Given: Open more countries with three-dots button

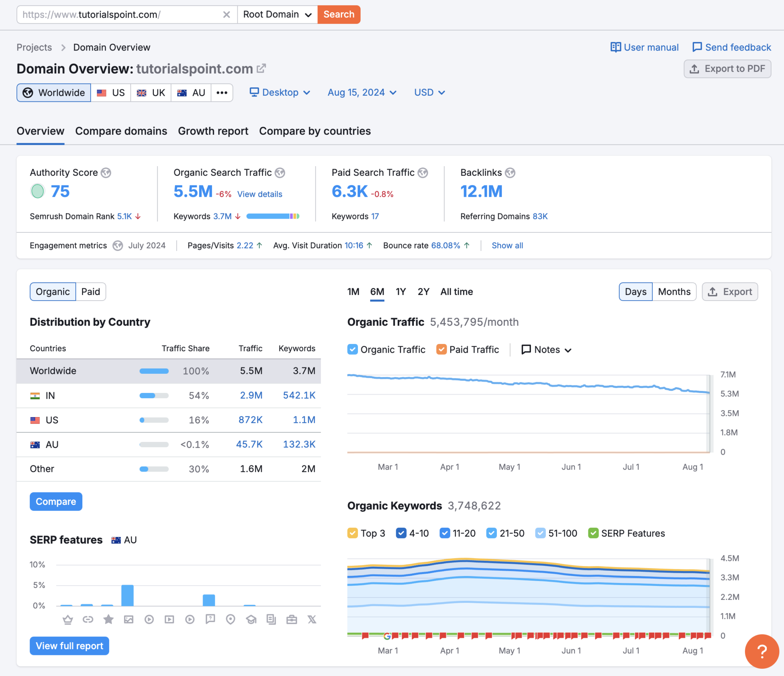Looking at the screenshot, I should point(222,93).
